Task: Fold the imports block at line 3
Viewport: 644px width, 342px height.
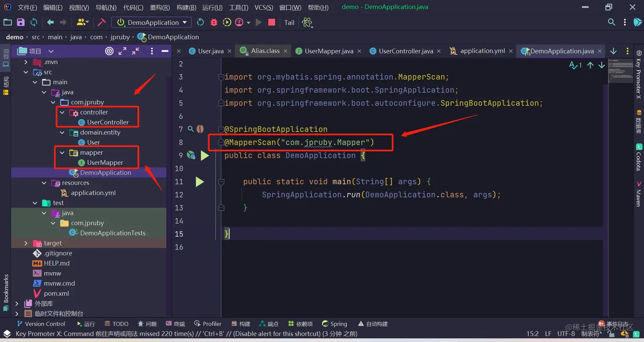Action: click(x=221, y=77)
